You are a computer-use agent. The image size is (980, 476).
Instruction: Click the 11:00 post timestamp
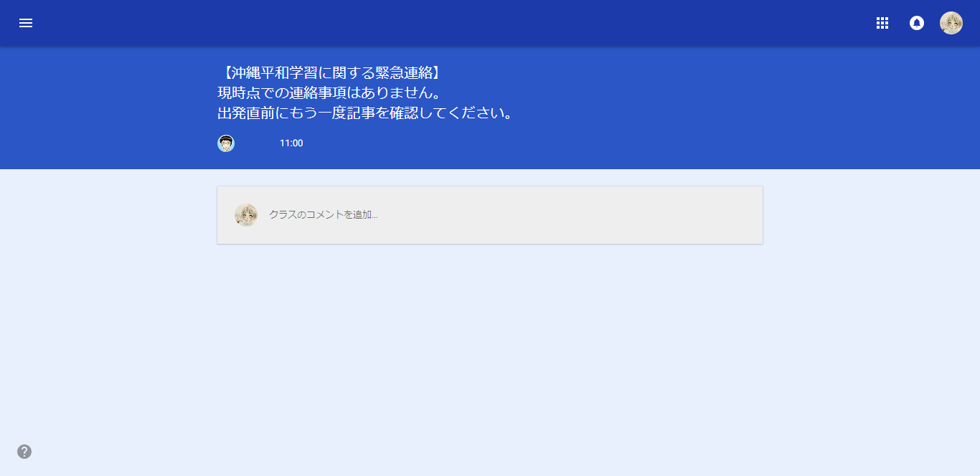point(291,143)
